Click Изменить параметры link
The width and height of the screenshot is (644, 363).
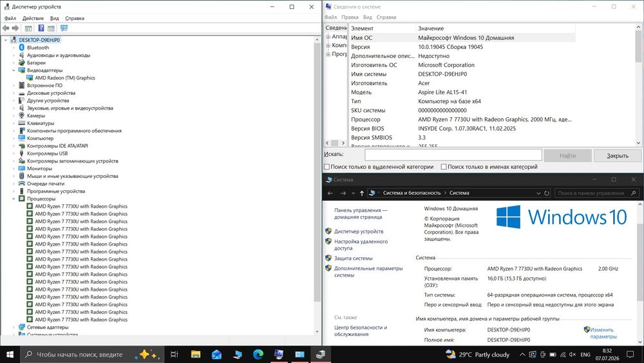tap(603, 333)
